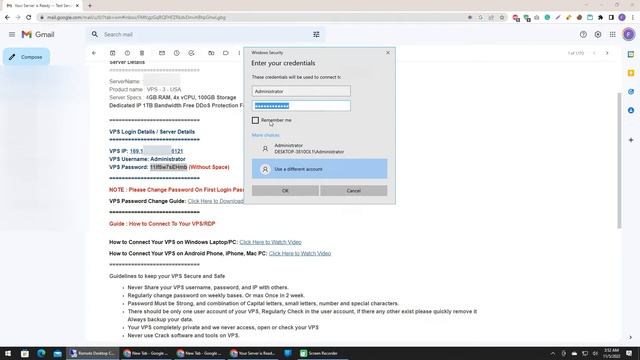Report this email as spam

tap(127, 53)
